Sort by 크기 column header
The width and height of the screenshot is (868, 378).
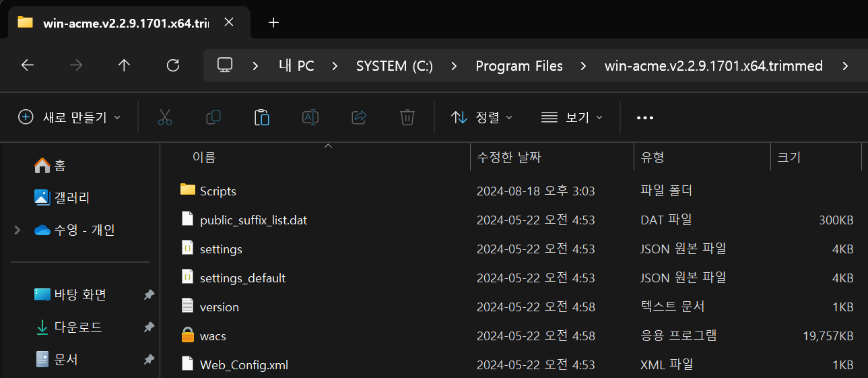pos(789,158)
